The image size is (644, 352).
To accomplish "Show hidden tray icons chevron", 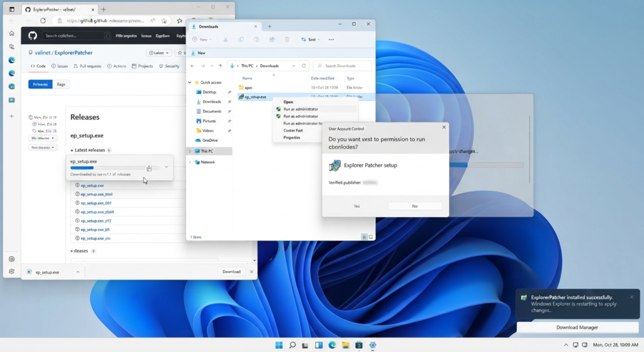I will click(566, 345).
